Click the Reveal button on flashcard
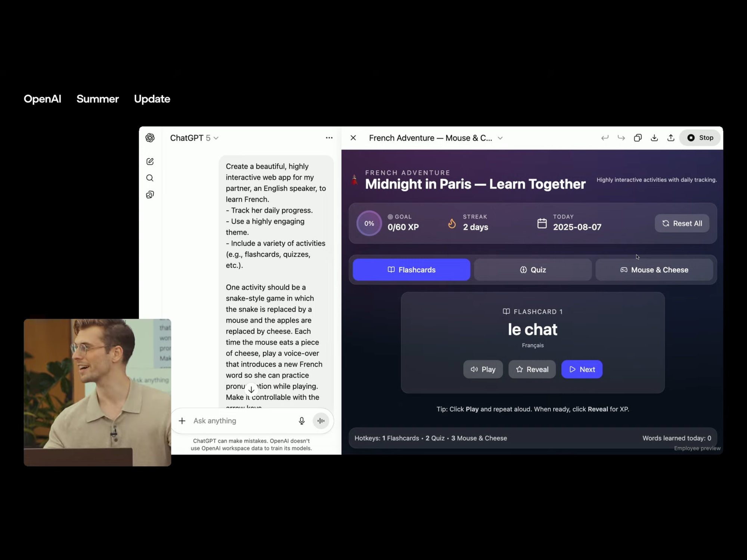The width and height of the screenshot is (747, 560). pos(532,369)
